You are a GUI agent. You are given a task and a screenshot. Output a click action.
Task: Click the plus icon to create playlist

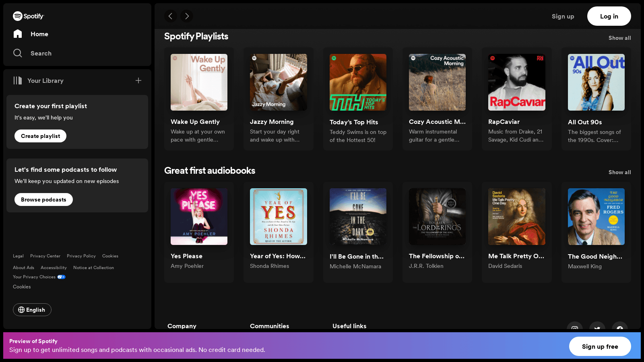pos(138,80)
